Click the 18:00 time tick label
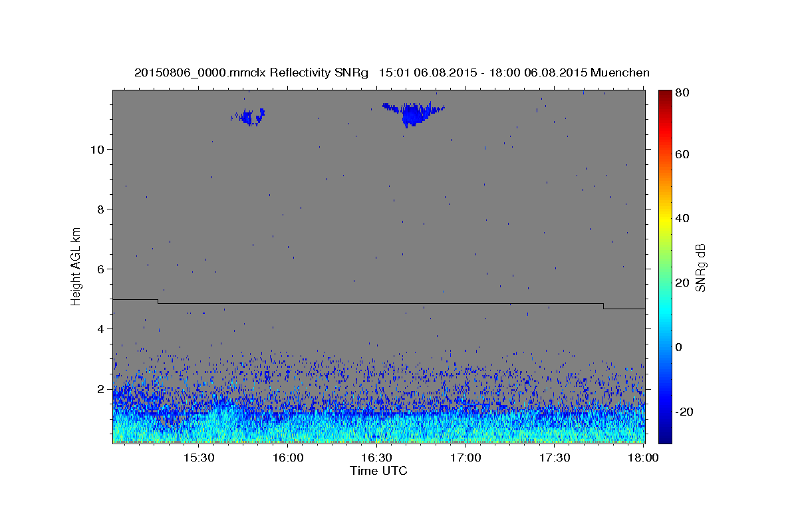 click(642, 458)
